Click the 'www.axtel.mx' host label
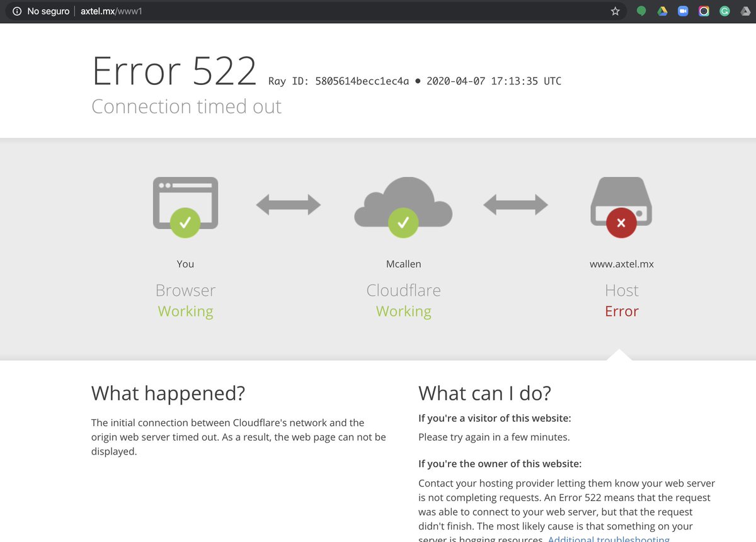This screenshot has width=756, height=542. 622,264
